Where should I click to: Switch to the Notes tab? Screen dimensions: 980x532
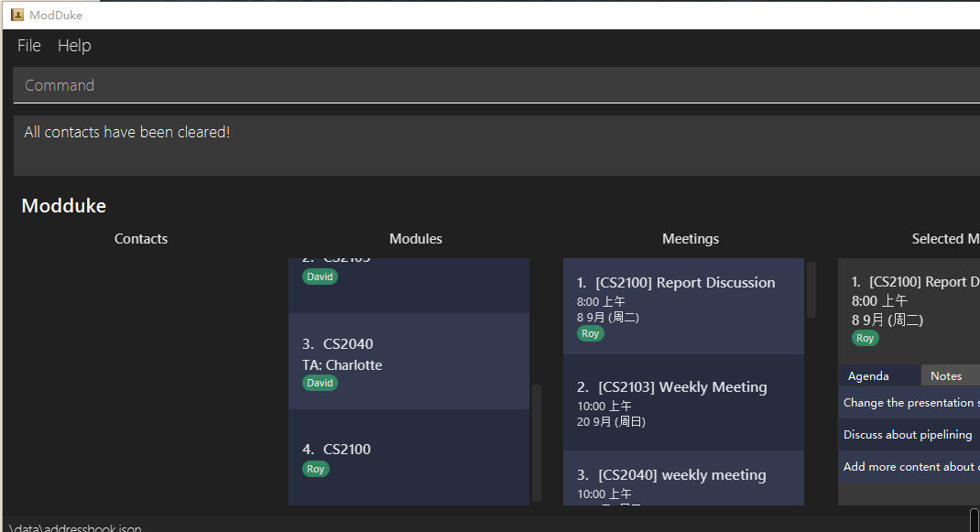click(951, 375)
